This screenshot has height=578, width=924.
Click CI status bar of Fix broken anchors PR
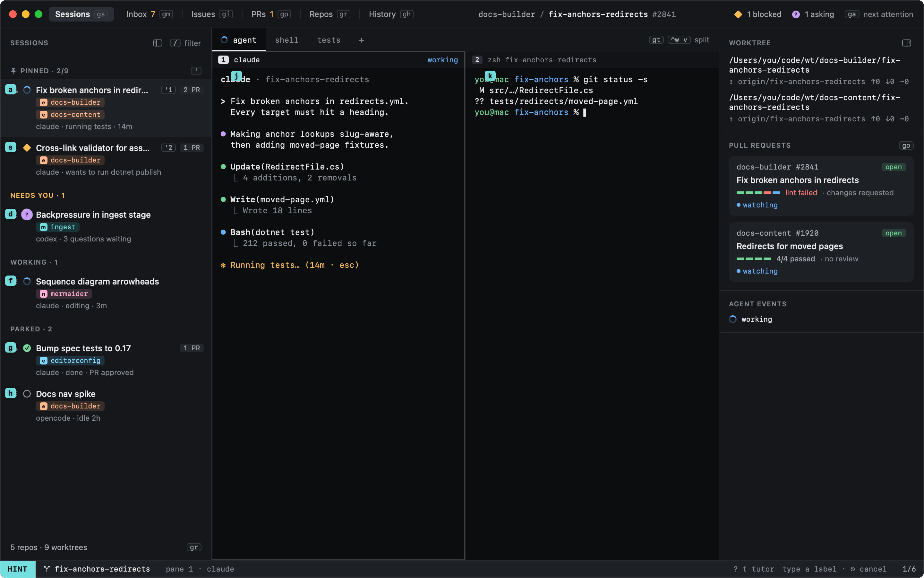[x=758, y=193]
